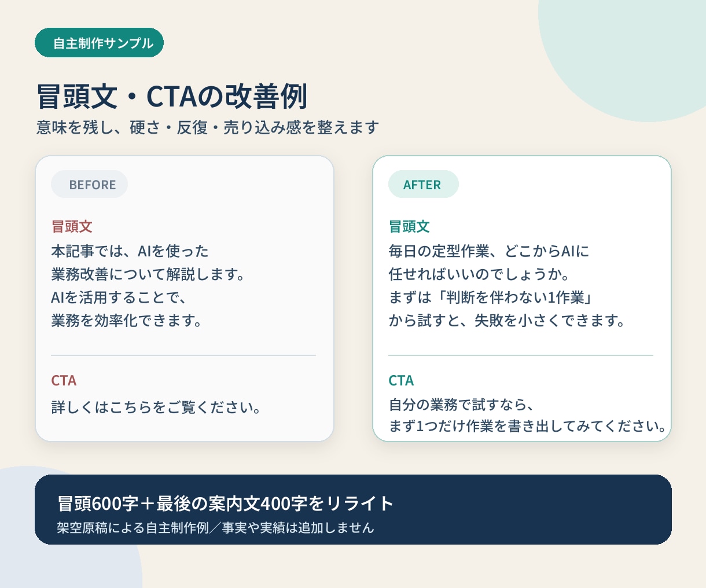This screenshot has width=706, height=588.
Task: Click the red 冒頭文 heading in BEFORE card
Action: pos(72,226)
